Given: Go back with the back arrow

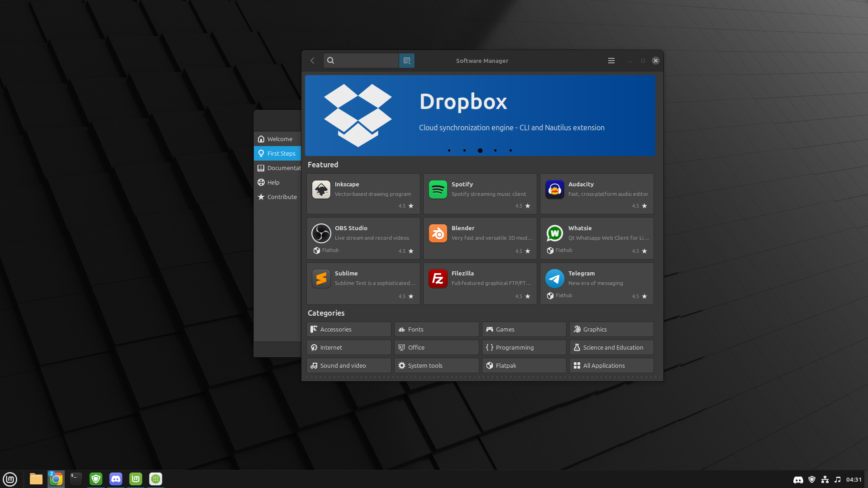Looking at the screenshot, I should point(312,61).
